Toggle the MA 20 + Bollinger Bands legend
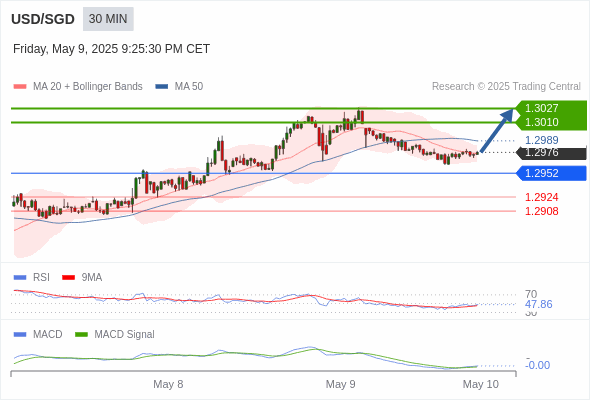590x400 pixels. [78, 87]
